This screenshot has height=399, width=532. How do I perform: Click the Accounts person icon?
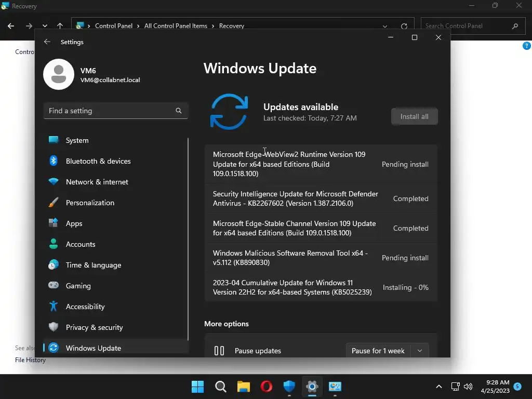[x=54, y=244]
